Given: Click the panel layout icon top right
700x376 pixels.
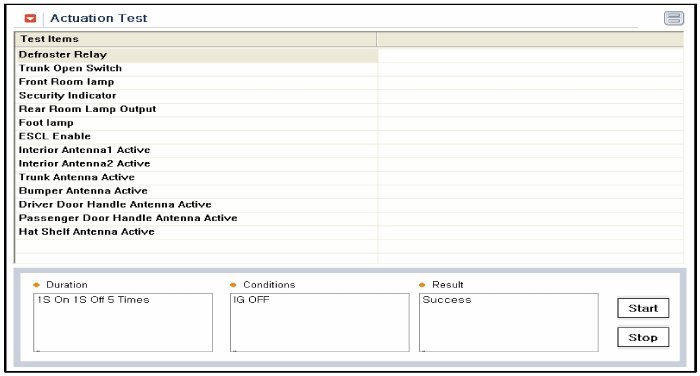Looking at the screenshot, I should [674, 18].
